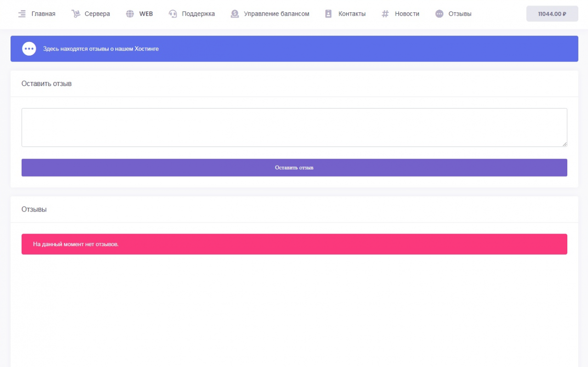Click the WEB globe icon
The height and width of the screenshot is (367, 588).
tap(130, 14)
